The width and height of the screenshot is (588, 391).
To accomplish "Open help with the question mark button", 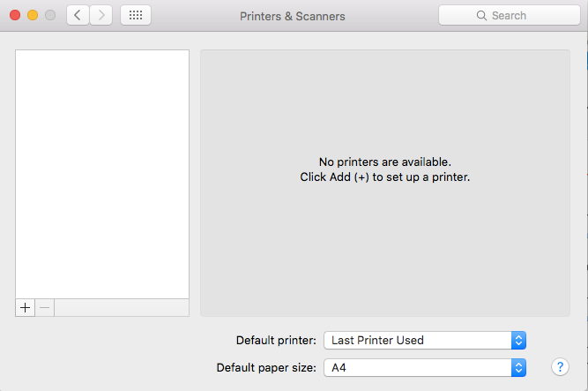I will [560, 366].
